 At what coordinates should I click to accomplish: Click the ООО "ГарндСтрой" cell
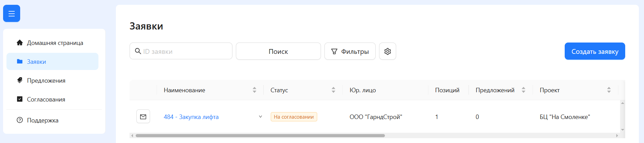[x=376, y=117]
